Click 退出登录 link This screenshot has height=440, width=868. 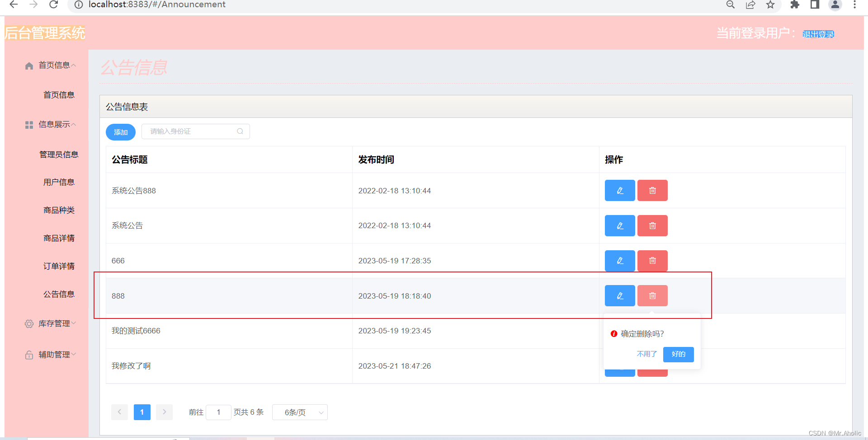(818, 34)
